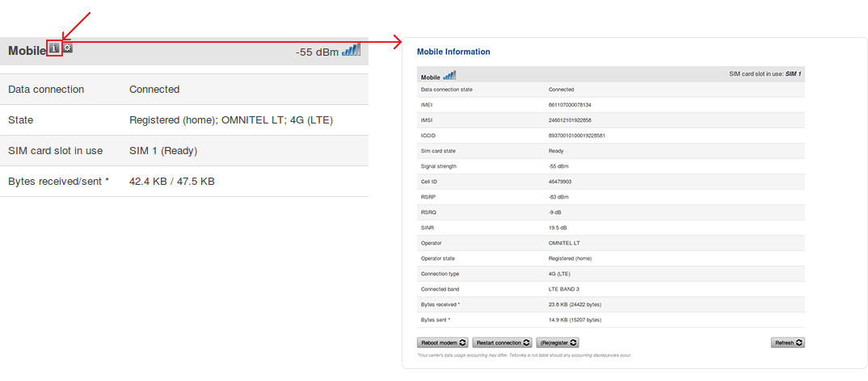Click the SINR value 19.5 dB

[558, 228]
